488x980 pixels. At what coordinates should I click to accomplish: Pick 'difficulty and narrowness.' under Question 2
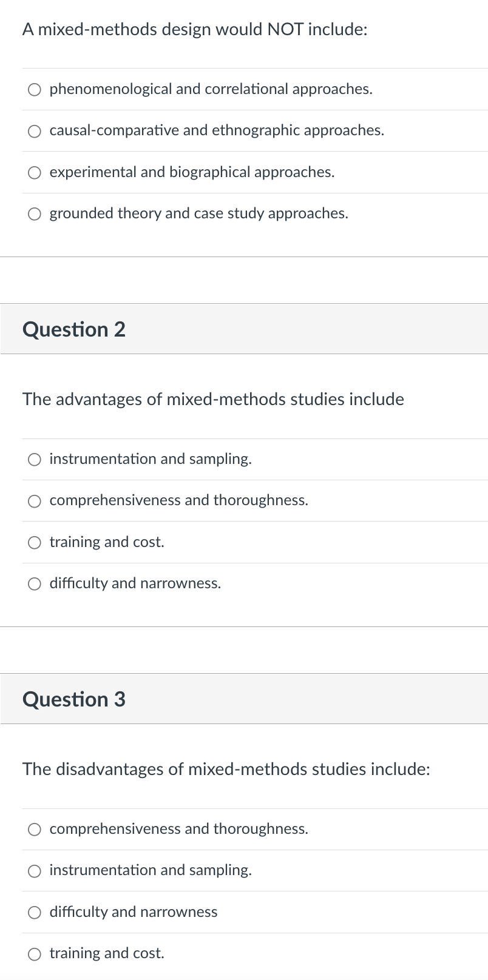tap(34, 584)
